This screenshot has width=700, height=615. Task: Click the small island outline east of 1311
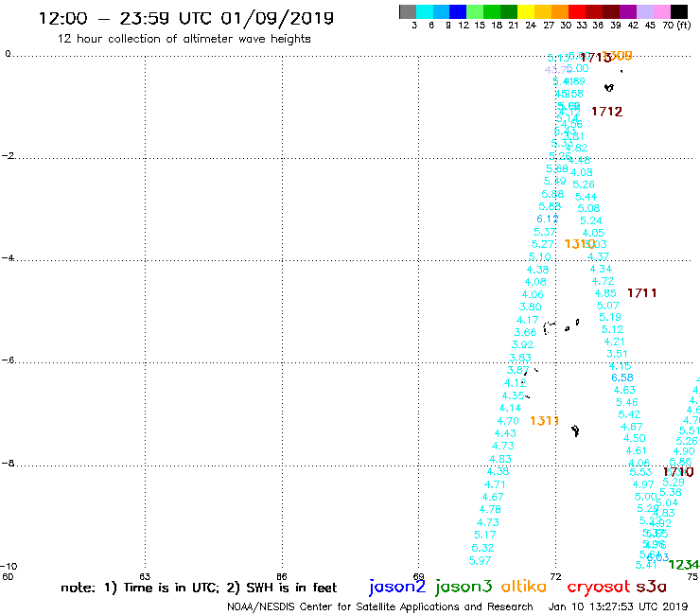[x=575, y=430]
